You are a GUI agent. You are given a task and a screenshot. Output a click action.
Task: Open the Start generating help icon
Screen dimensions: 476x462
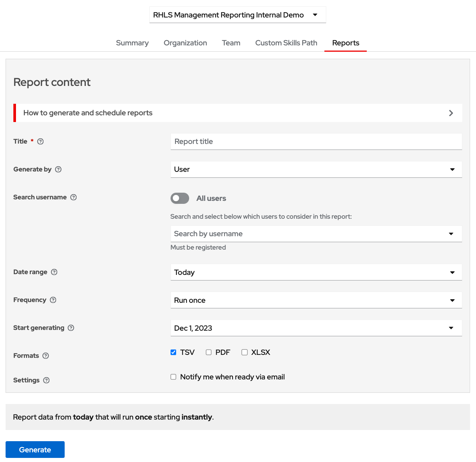pyautogui.click(x=71, y=328)
